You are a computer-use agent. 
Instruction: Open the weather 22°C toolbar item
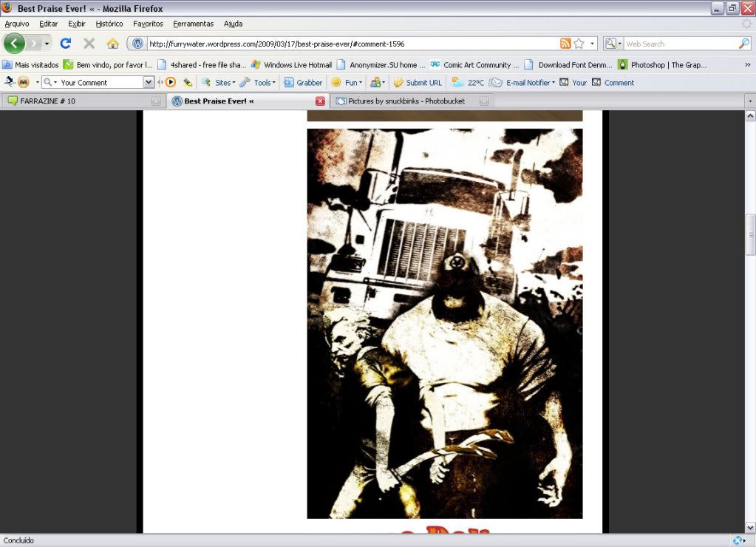coord(467,83)
